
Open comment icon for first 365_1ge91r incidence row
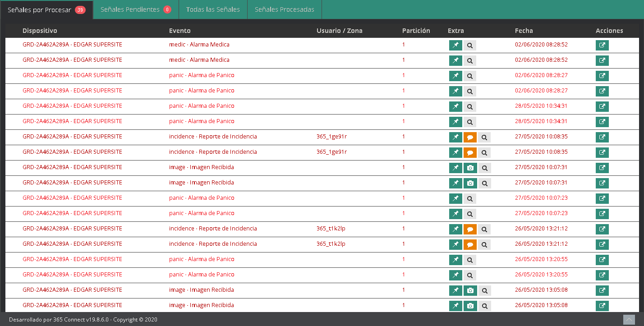coord(470,137)
